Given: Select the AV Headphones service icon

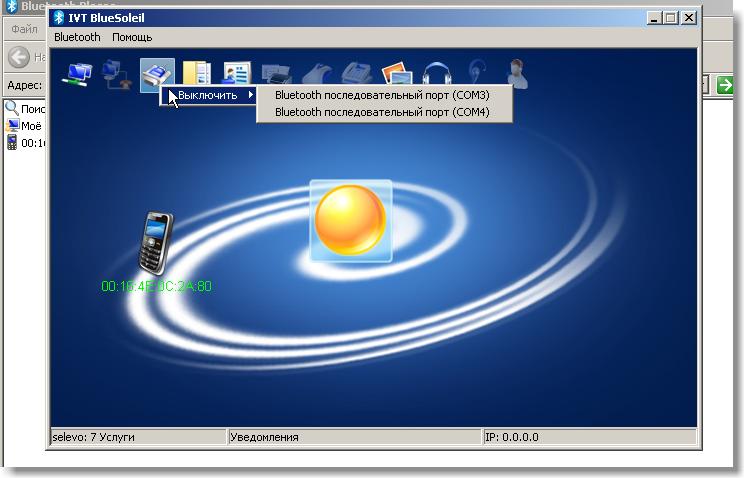Looking at the screenshot, I should coord(437,74).
